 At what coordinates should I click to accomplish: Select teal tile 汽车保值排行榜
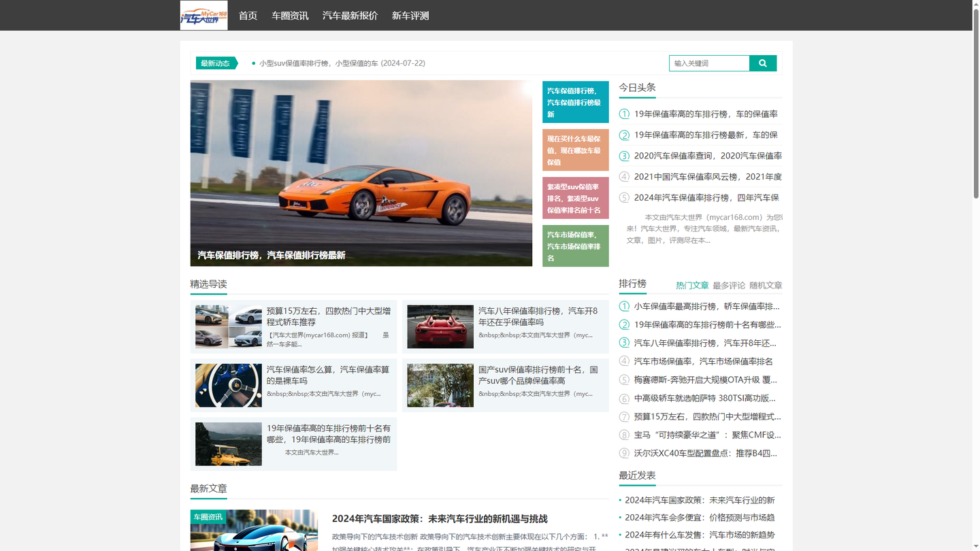576,102
